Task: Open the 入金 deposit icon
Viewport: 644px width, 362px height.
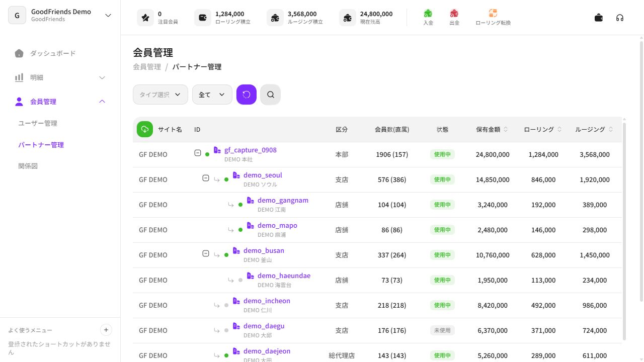Action: point(428,14)
